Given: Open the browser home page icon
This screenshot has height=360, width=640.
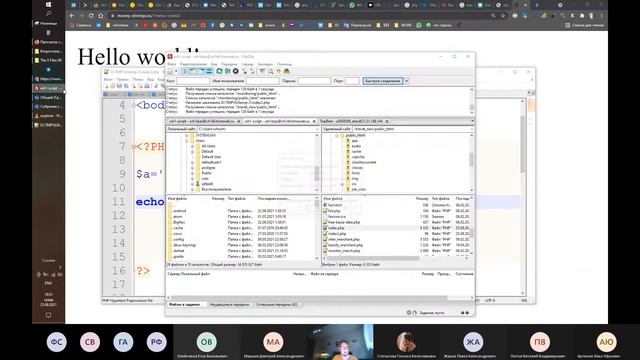Looking at the screenshot, I should pyautogui.click(x=100, y=16).
